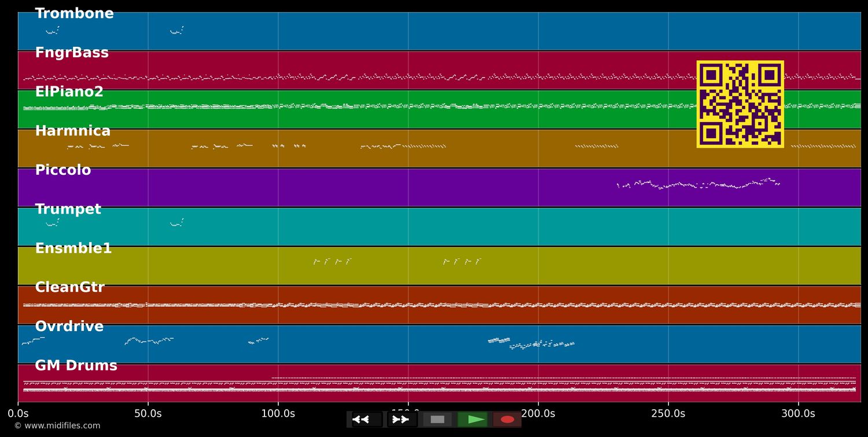Select the Harmnica track label
The width and height of the screenshot is (868, 437).
(x=73, y=130)
